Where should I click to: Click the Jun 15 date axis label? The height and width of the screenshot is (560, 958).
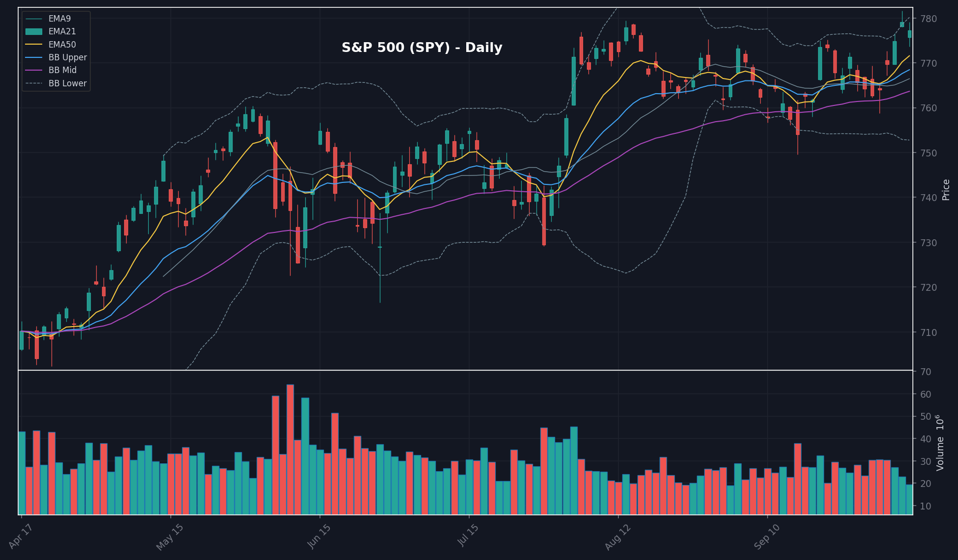click(x=319, y=536)
